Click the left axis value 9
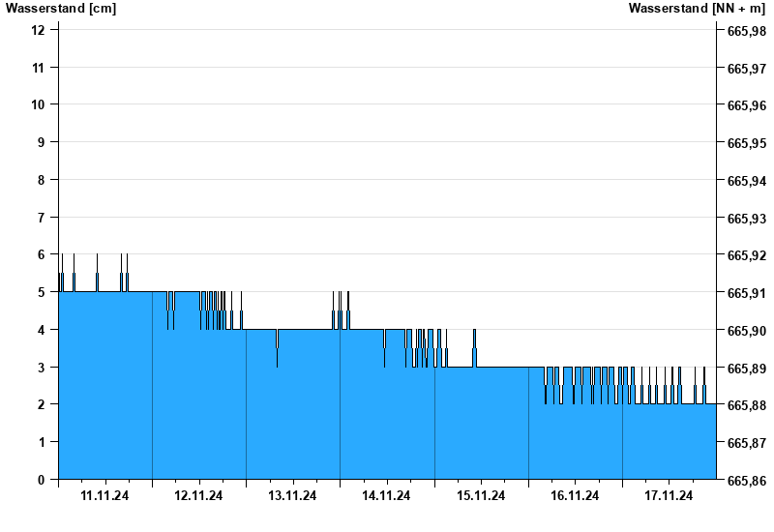This screenshot has width=774, height=532. (x=41, y=142)
